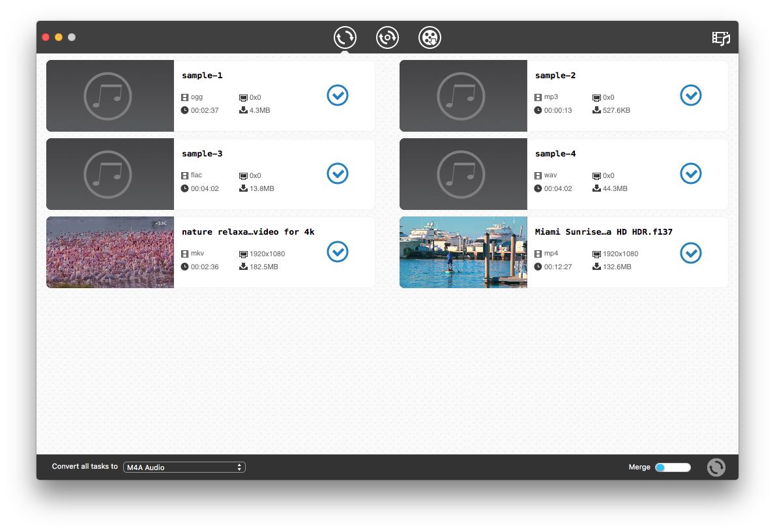The image size is (775, 532).
Task: Click the film format icon beside flac
Action: click(185, 175)
